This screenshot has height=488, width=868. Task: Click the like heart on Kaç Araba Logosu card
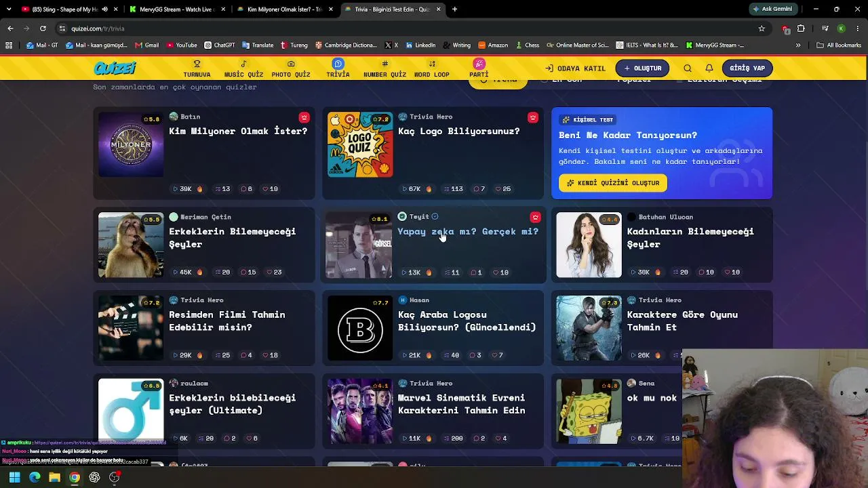[x=497, y=355]
